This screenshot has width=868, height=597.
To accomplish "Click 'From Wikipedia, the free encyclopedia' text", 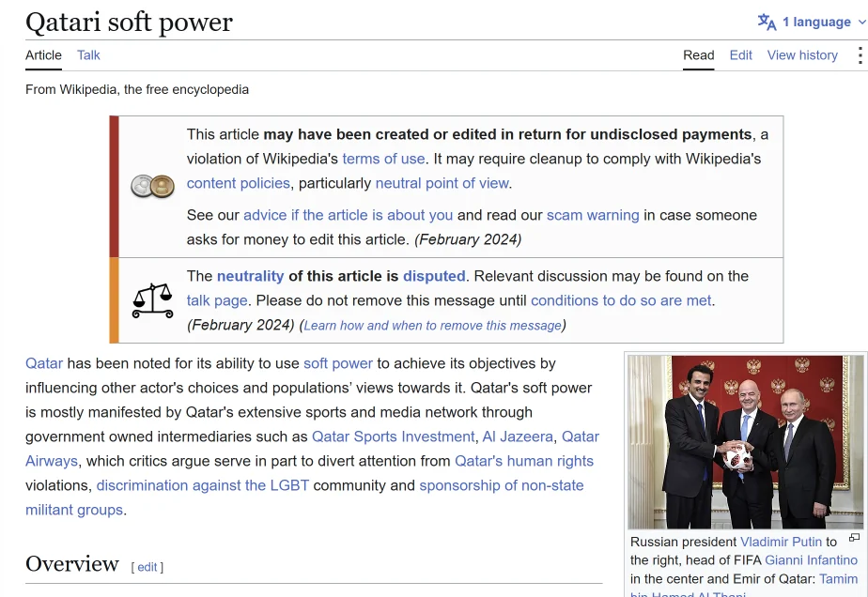I will (x=137, y=89).
